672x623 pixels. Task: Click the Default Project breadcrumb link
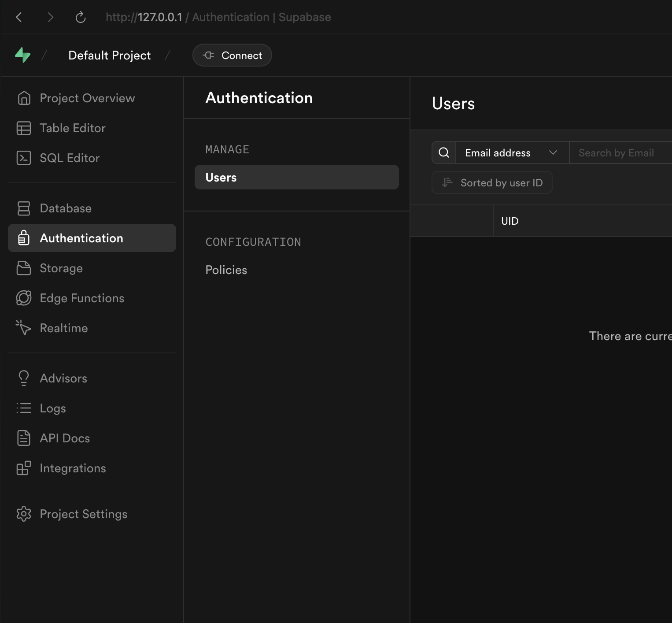click(110, 56)
